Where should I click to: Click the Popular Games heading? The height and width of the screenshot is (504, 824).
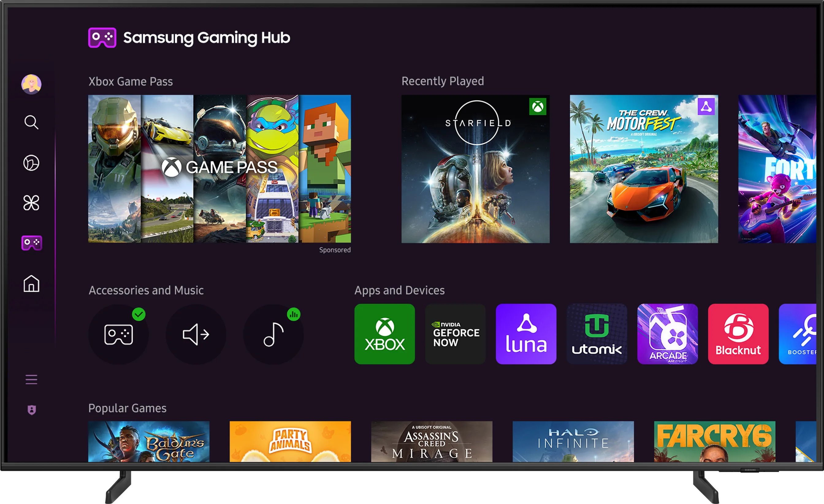[128, 408]
